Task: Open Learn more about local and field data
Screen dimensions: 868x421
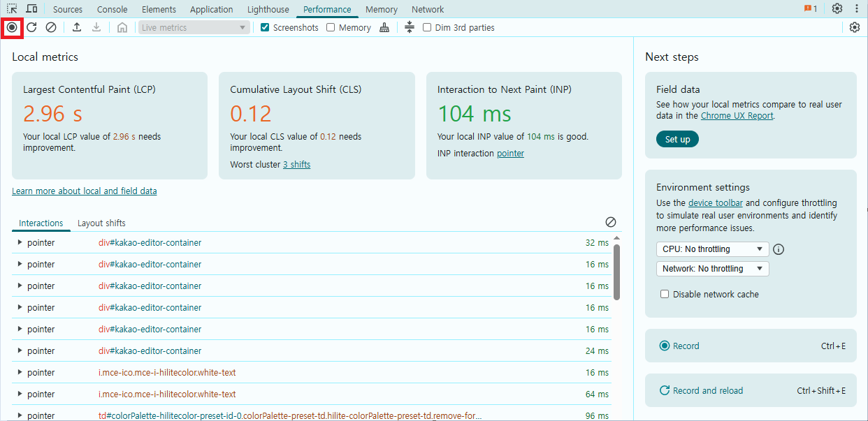Action: [85, 191]
